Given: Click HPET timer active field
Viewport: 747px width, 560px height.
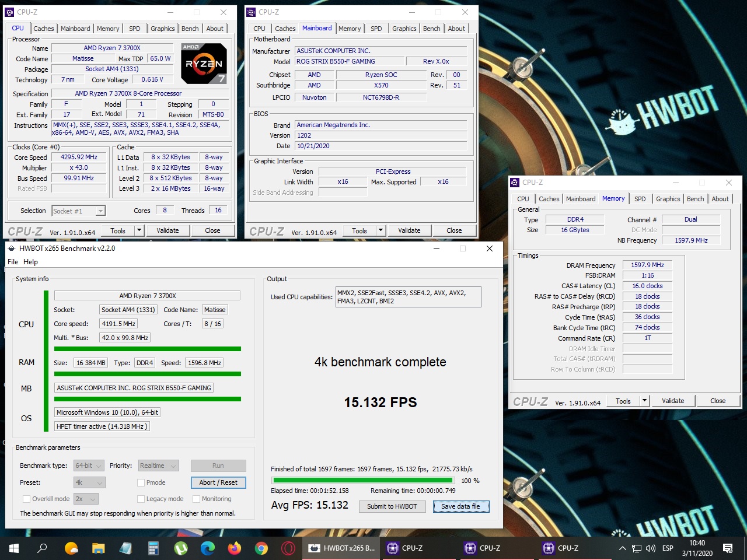Looking at the screenshot, I should point(102,426).
